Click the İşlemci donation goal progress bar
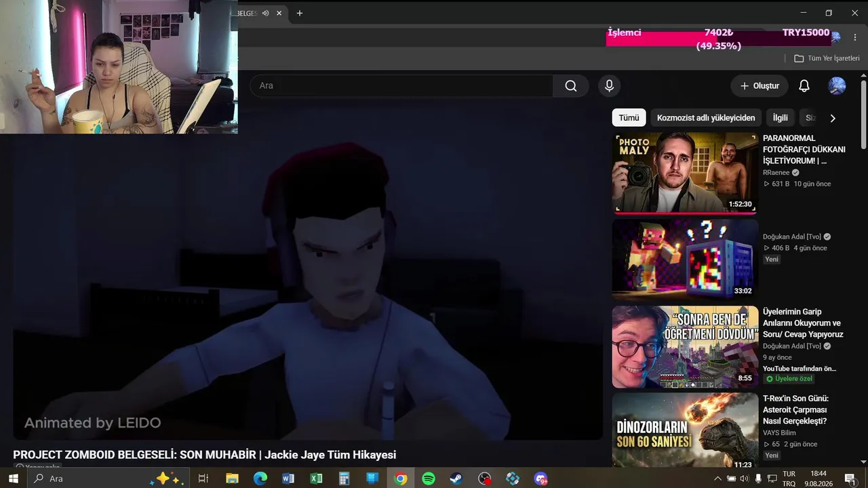This screenshot has height=488, width=868. 719,39
